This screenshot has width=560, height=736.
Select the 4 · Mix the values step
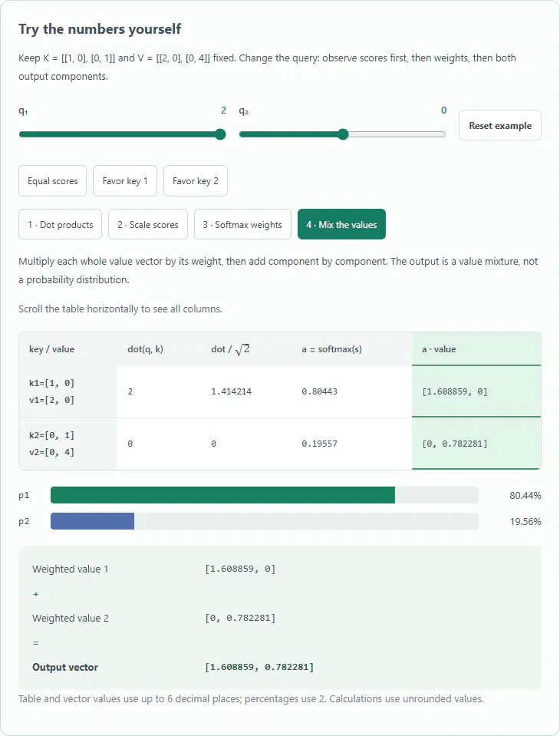[341, 224]
